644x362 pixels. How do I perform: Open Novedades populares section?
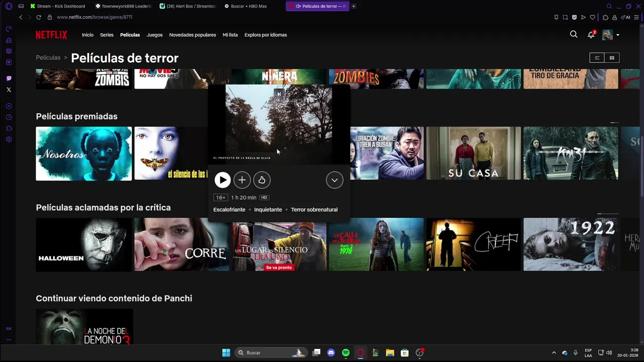pos(193,35)
